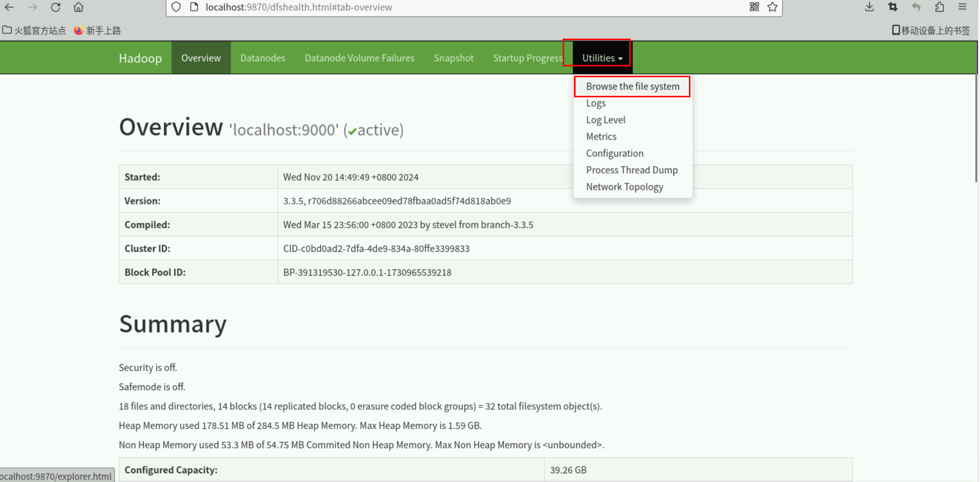Image resolution: width=980 pixels, height=482 pixels.
Task: Collapse the Utilities dropdown menu
Action: point(602,58)
